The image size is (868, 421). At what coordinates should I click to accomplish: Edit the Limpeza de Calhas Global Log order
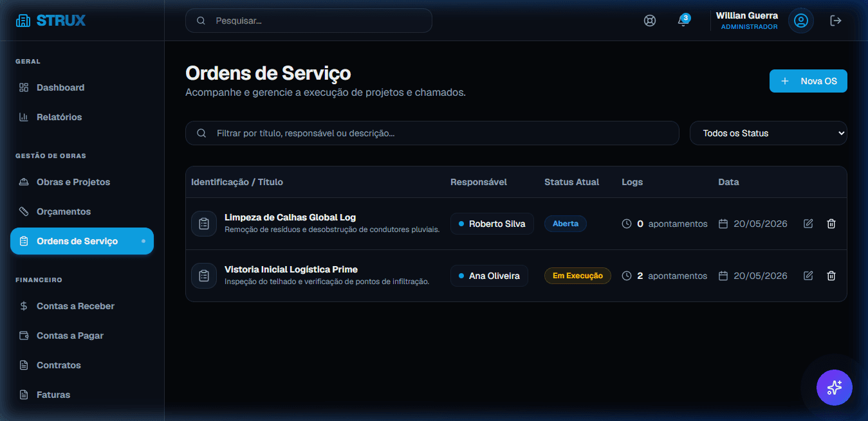pyautogui.click(x=808, y=224)
